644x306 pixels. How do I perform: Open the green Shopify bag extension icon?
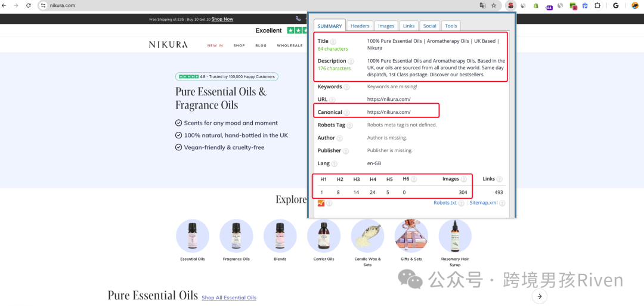click(535, 6)
